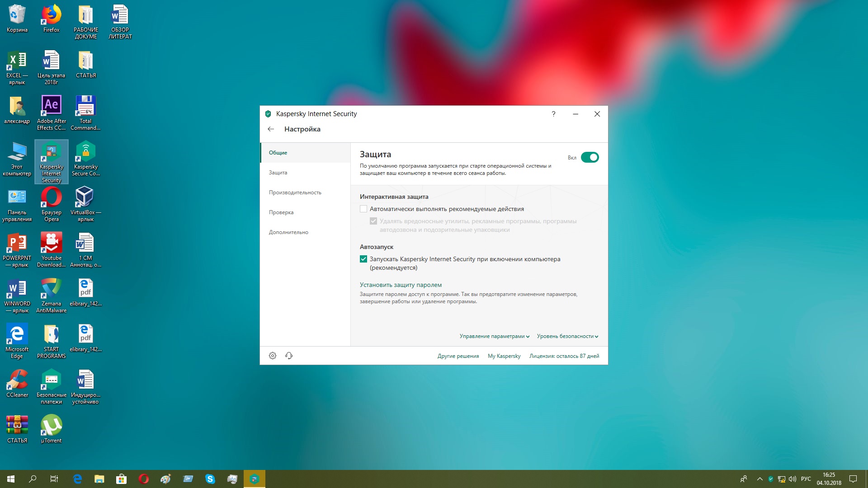The image size is (868, 488).
Task: Click the settings gear icon in Kaspersky footer
Action: click(273, 356)
